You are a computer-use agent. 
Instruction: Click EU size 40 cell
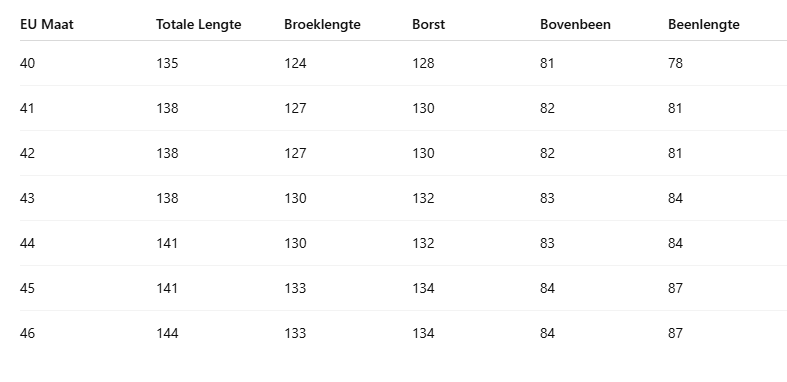coord(28,63)
